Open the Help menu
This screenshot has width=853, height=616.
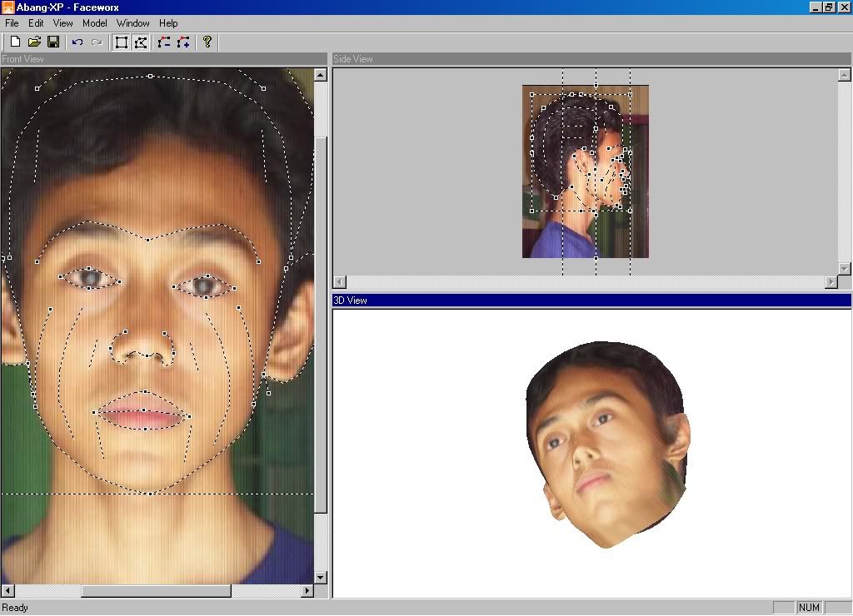click(168, 23)
